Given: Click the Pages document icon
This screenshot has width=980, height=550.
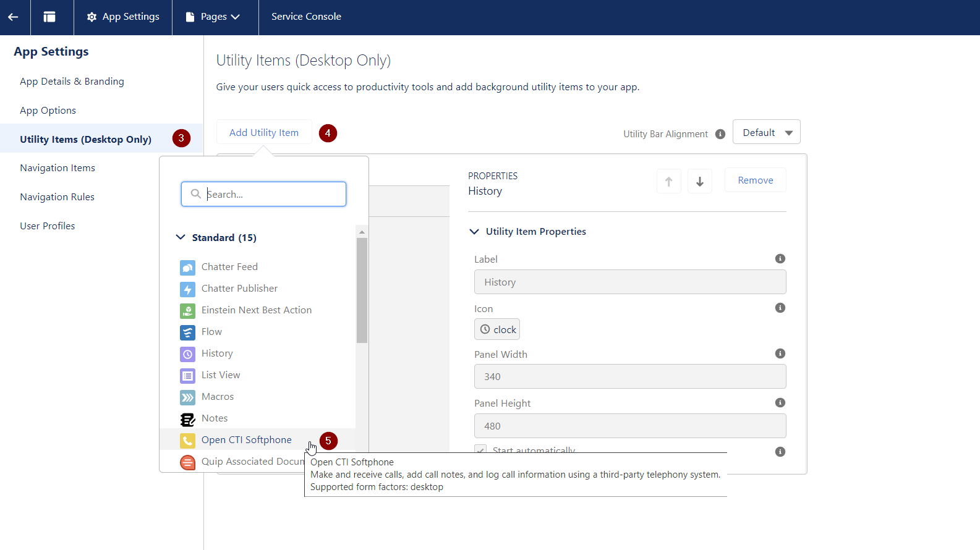Looking at the screenshot, I should [190, 17].
